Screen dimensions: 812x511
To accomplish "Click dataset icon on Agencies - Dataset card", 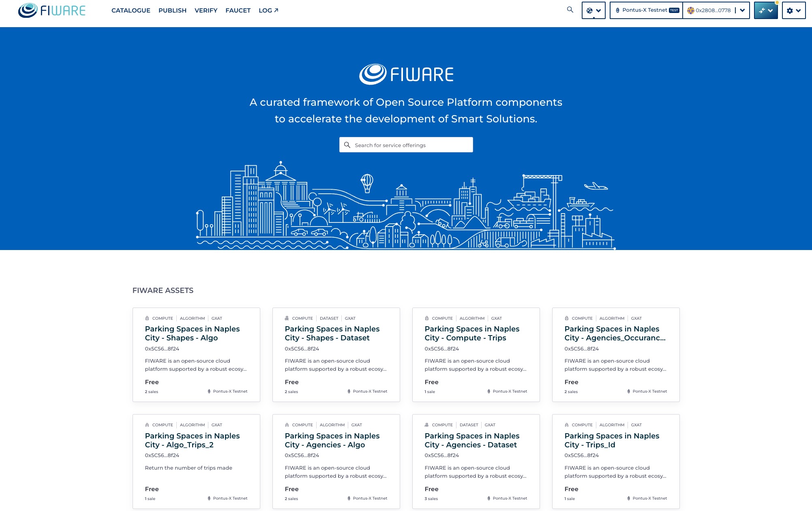I will tap(427, 425).
